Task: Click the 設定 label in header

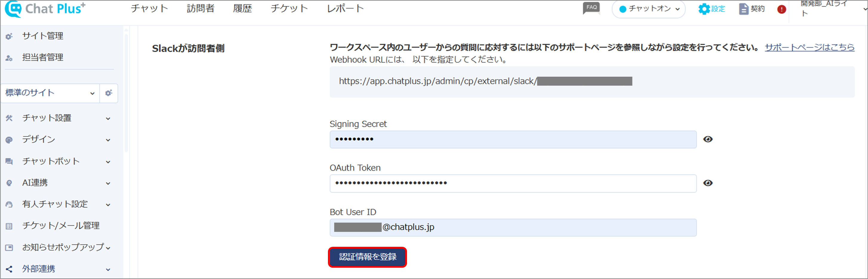Action: click(x=718, y=9)
